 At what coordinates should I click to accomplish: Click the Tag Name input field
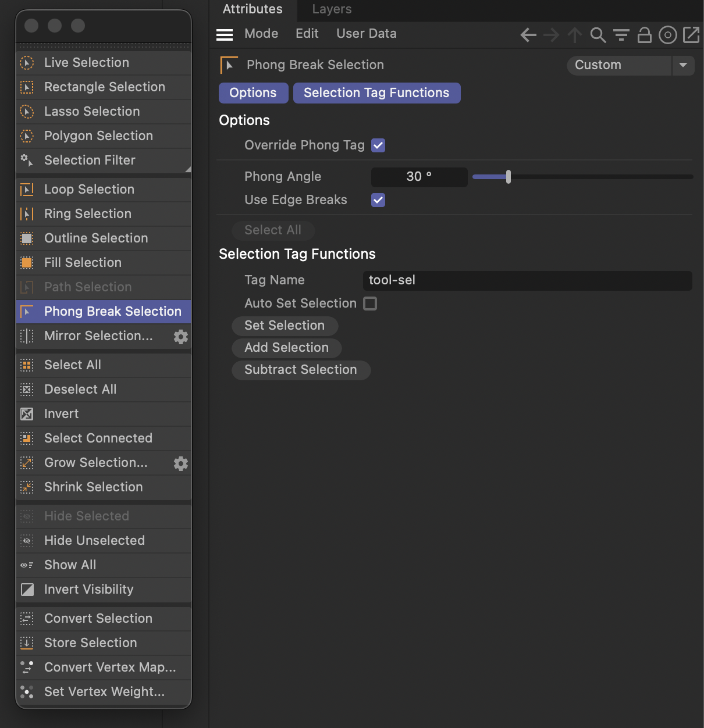[x=528, y=280]
